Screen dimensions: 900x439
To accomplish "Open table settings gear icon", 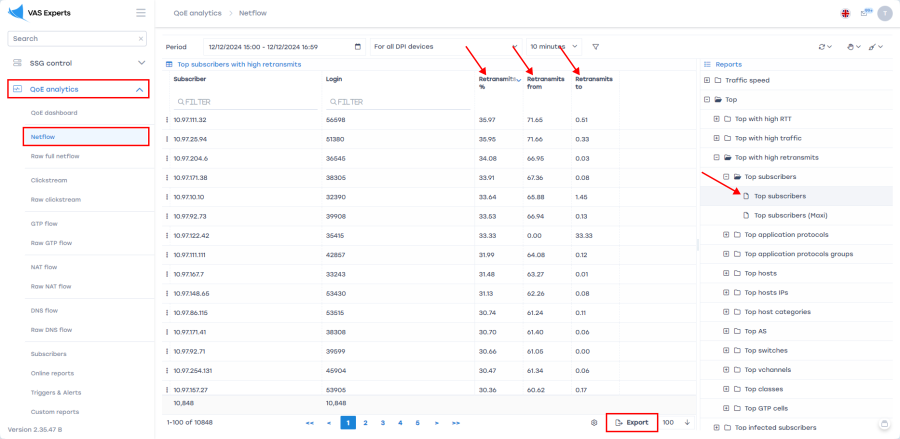I will [594, 423].
